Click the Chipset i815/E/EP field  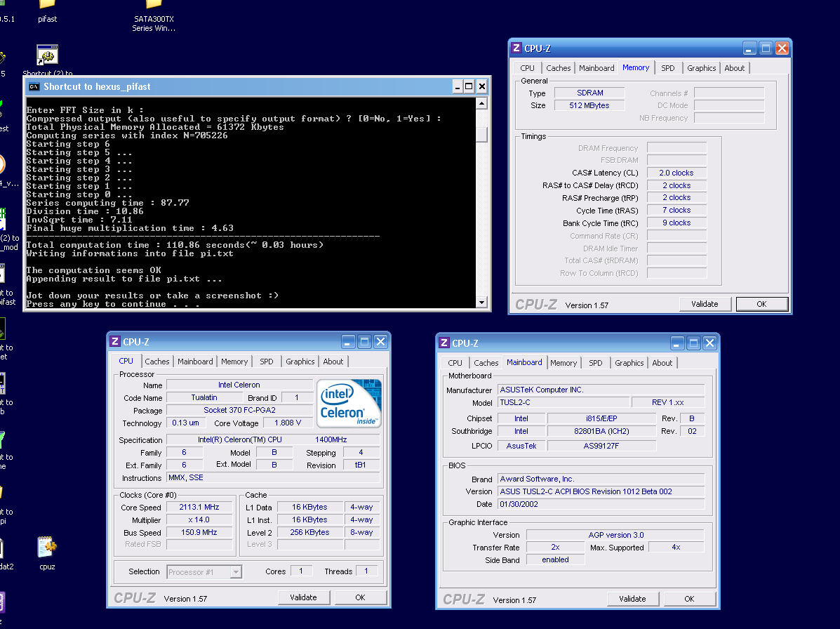[601, 418]
